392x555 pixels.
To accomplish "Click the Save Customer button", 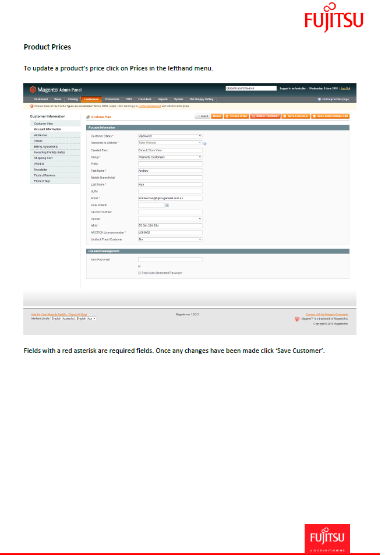I will [x=296, y=116].
